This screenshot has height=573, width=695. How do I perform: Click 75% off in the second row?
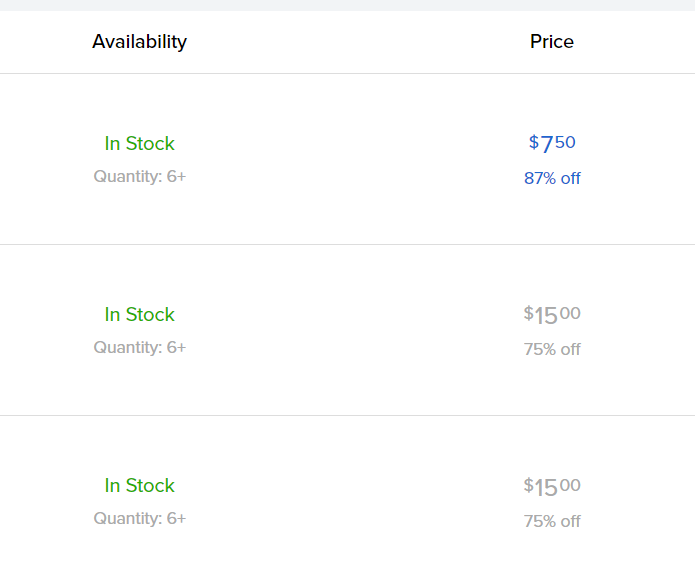(x=552, y=350)
